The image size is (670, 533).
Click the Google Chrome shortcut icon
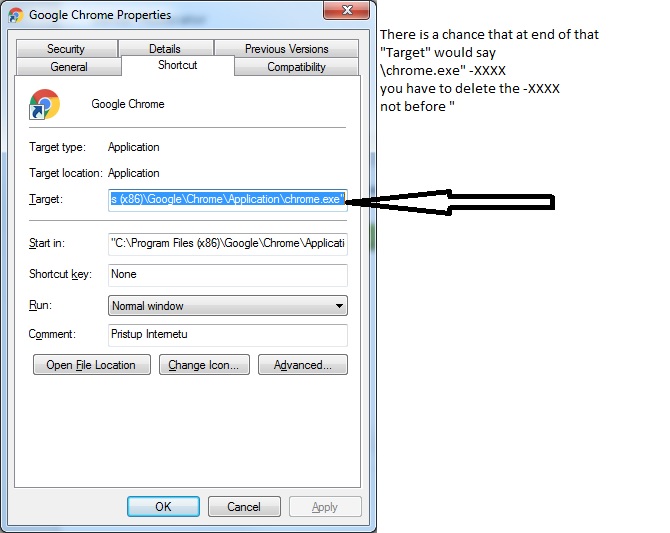click(44, 104)
